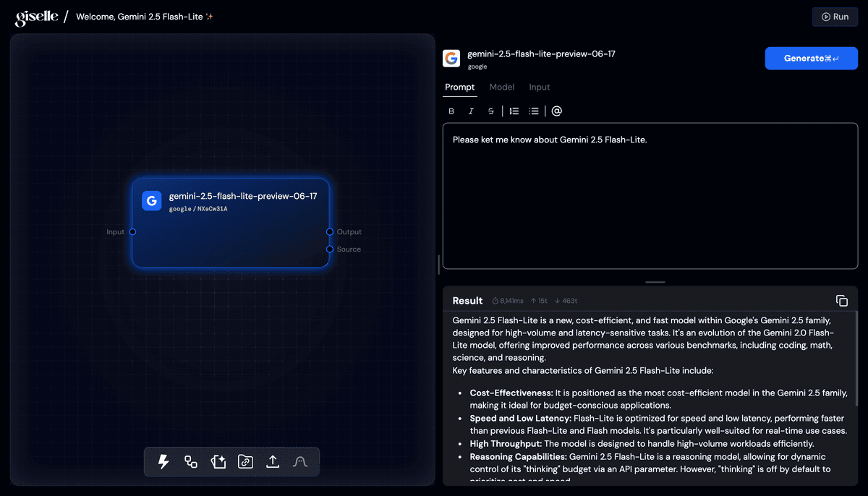Apply bullet list formatting to prompt
The height and width of the screenshot is (496, 868).
click(x=534, y=111)
